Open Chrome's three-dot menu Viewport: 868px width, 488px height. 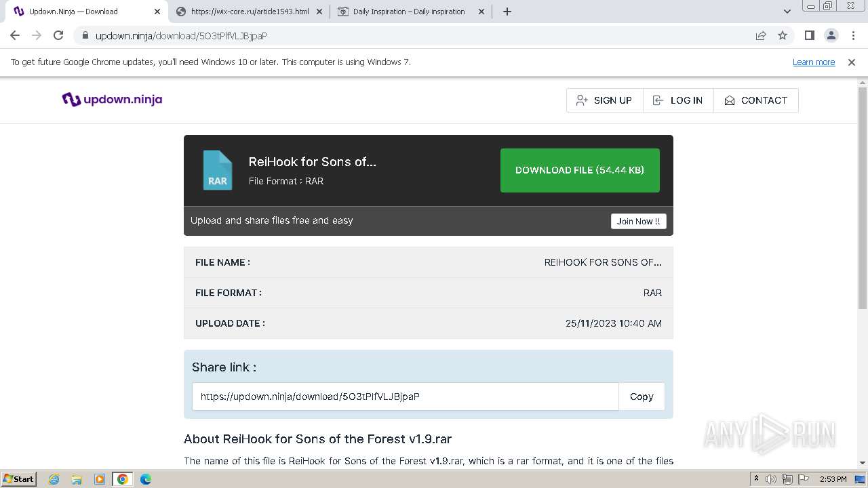point(853,35)
